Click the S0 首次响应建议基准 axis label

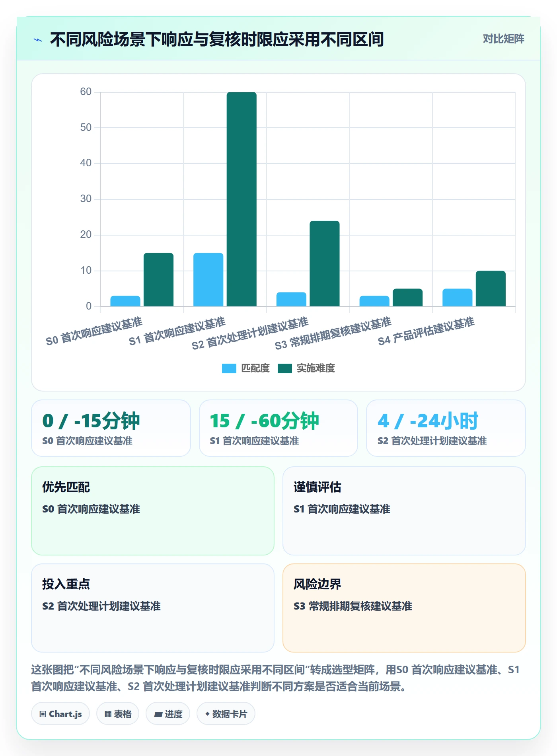click(94, 331)
